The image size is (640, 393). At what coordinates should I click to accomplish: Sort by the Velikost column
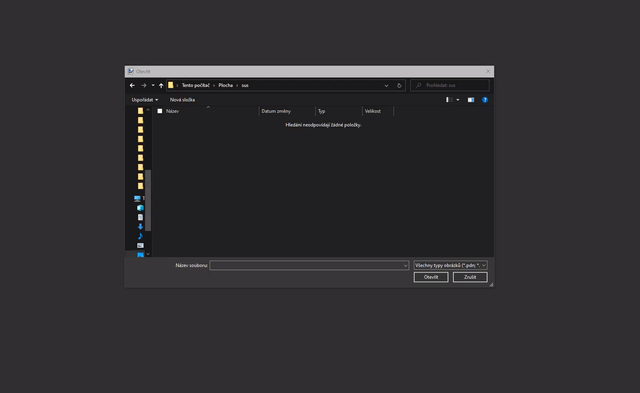(x=373, y=111)
